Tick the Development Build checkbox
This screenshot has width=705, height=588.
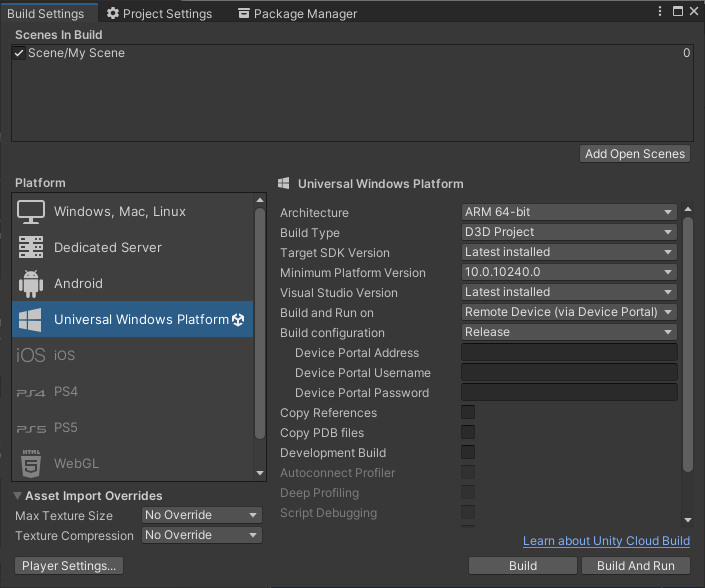tap(468, 452)
